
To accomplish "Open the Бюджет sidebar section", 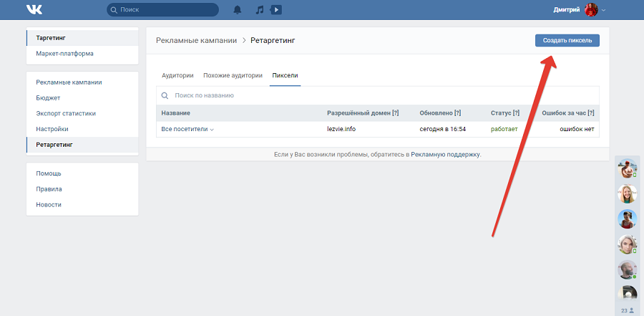I will point(82,98).
